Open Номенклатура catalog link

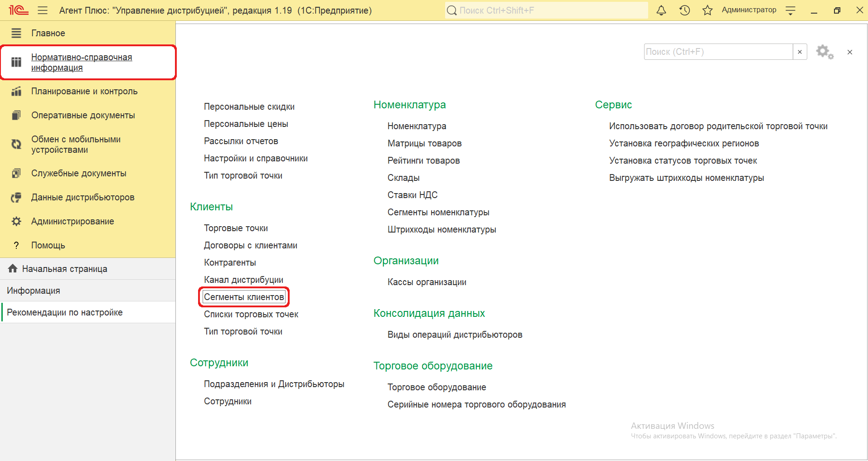(417, 126)
